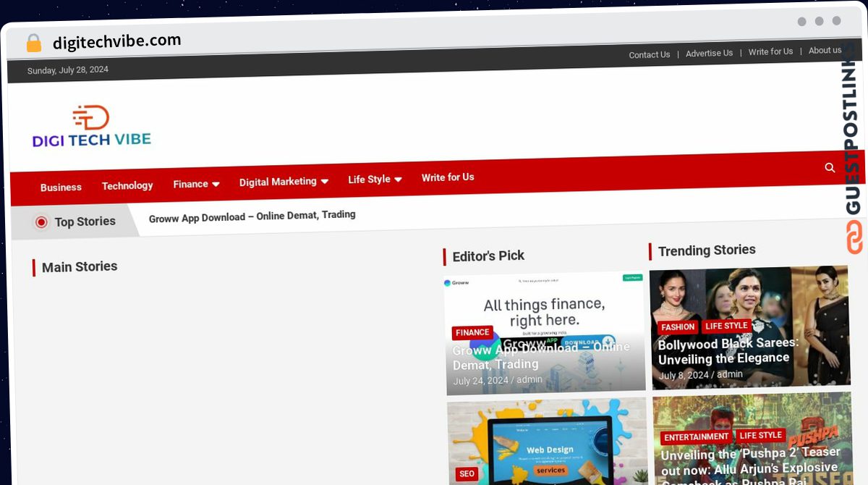Viewport: 868px width, 485px height.
Task: Expand the Life Style dropdown arrow
Action: [398, 179]
